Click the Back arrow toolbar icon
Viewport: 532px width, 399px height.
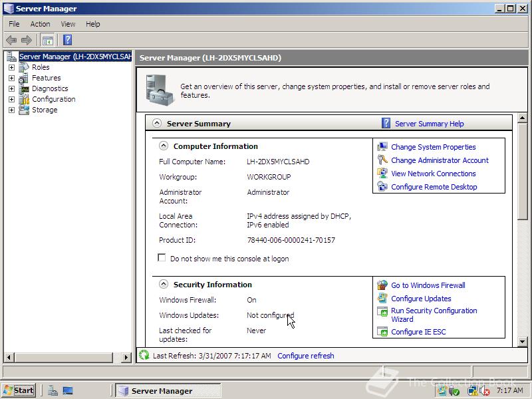[x=11, y=40]
